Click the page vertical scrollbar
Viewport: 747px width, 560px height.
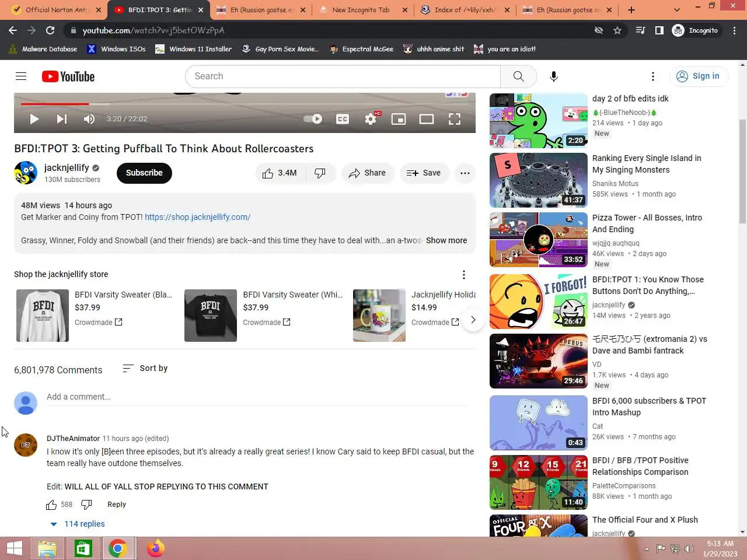(742, 171)
